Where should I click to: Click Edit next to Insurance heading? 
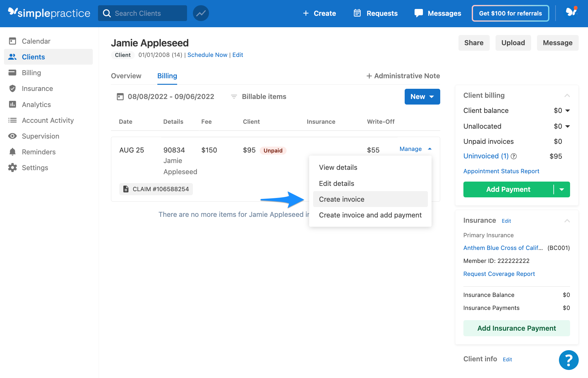pyautogui.click(x=506, y=221)
